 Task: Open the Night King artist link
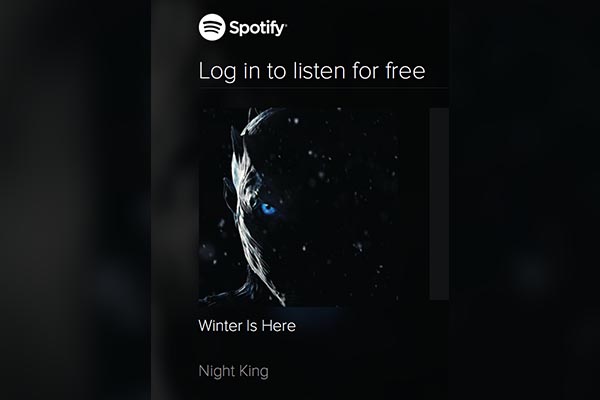[233, 371]
